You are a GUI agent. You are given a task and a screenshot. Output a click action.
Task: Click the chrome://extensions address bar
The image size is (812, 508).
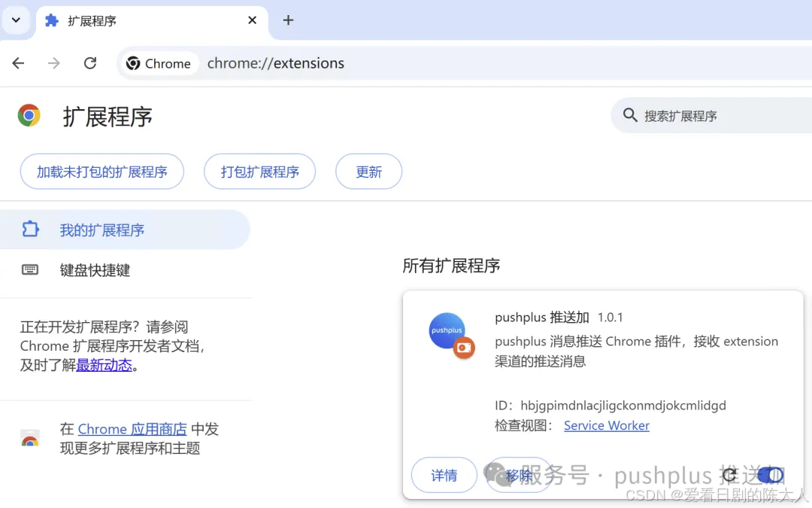(275, 63)
